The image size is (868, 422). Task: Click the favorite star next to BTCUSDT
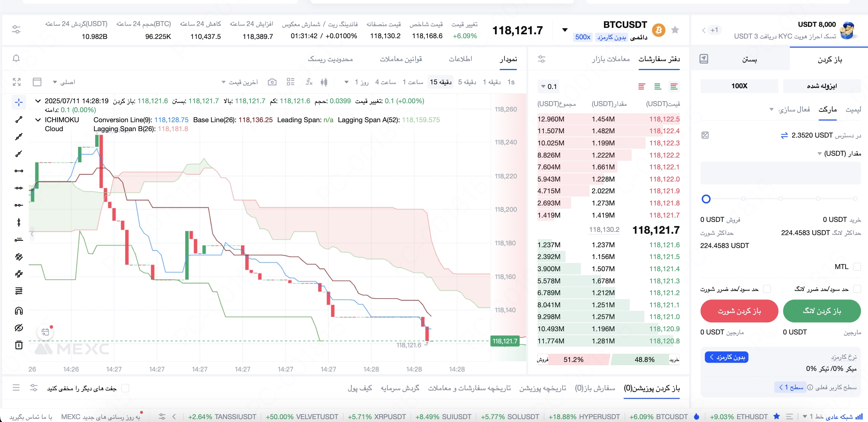tap(675, 30)
